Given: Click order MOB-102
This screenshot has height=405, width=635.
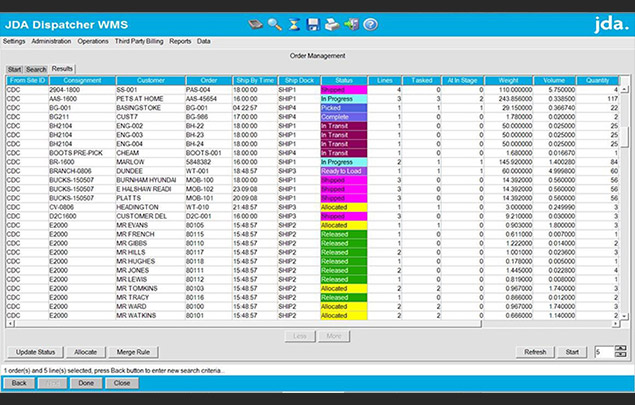Looking at the screenshot, I should [209, 189].
